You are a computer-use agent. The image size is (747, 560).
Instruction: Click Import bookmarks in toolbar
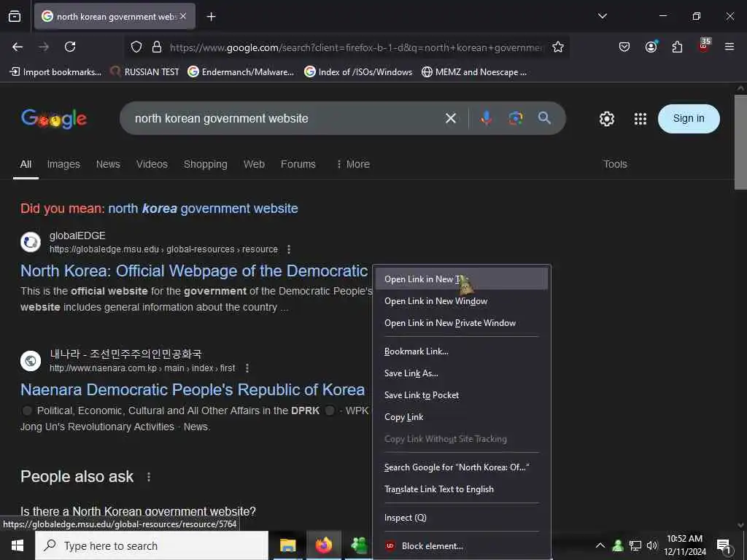pyautogui.click(x=55, y=72)
